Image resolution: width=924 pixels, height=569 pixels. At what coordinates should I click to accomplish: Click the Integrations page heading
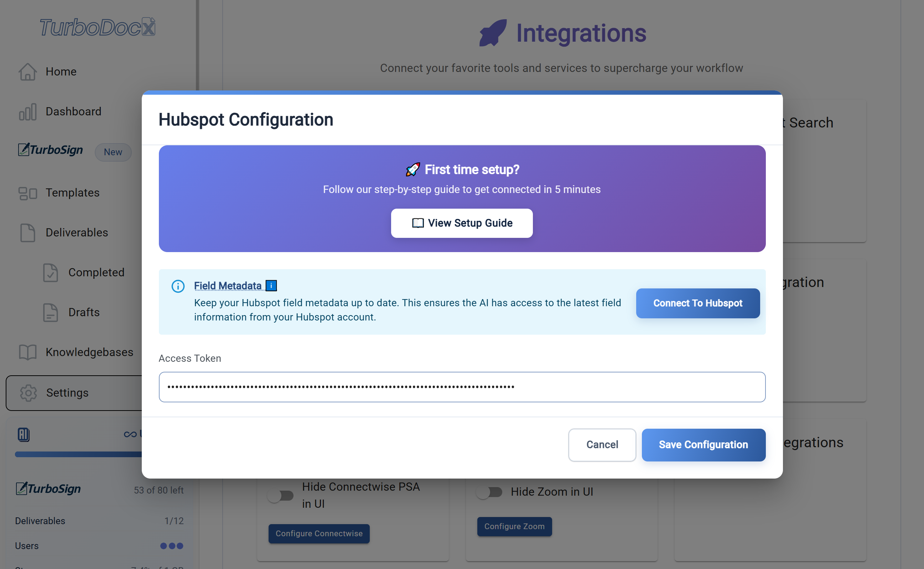(581, 33)
